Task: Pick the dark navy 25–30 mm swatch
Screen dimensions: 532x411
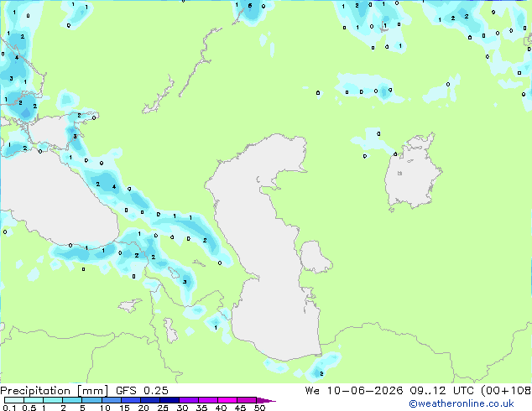Action: tap(169, 400)
